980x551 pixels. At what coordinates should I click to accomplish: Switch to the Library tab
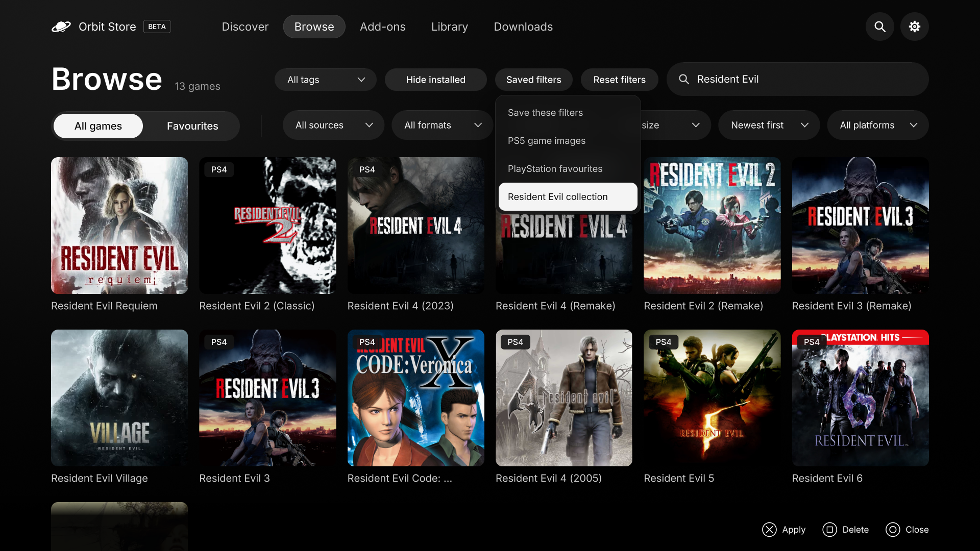click(450, 27)
